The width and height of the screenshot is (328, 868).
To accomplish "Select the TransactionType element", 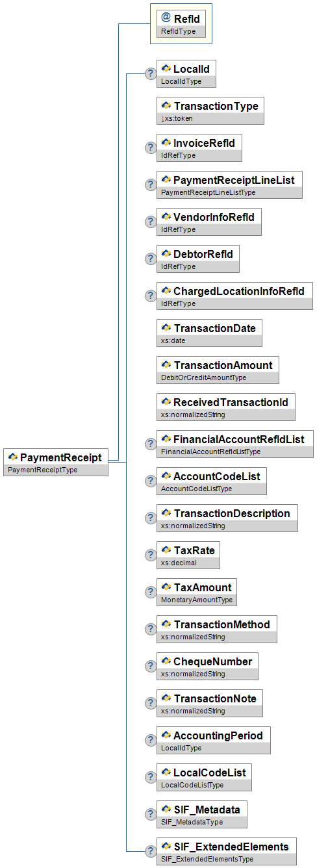I will pyautogui.click(x=210, y=110).
